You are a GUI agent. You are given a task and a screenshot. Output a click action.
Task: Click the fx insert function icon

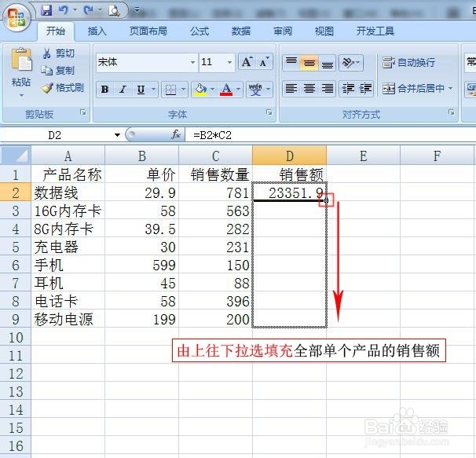click(x=176, y=134)
